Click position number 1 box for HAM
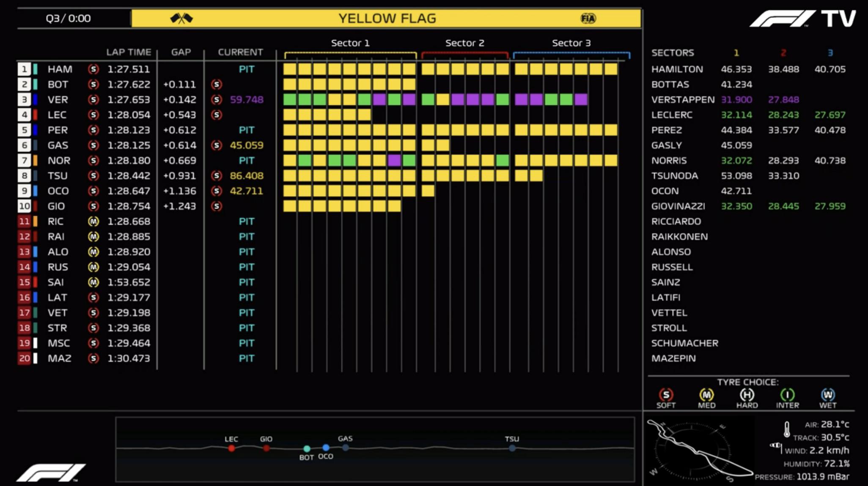Image resolution: width=868 pixels, height=486 pixels. point(24,69)
